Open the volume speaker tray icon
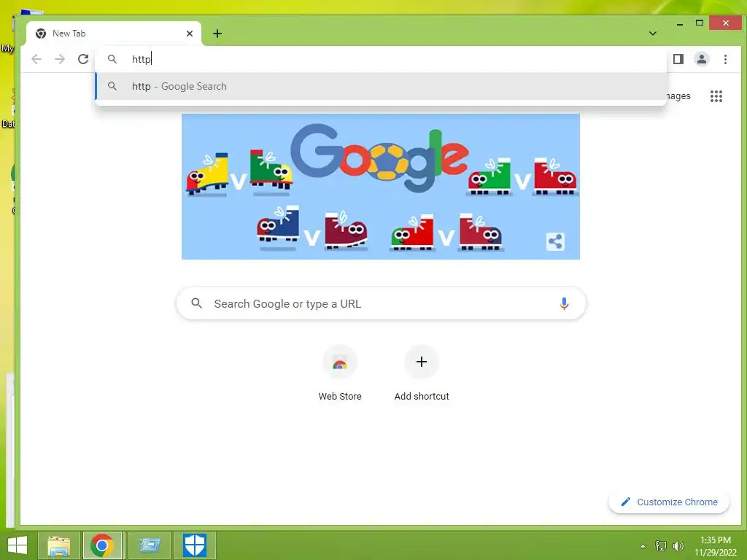Image resolution: width=747 pixels, height=560 pixels. coord(678,545)
